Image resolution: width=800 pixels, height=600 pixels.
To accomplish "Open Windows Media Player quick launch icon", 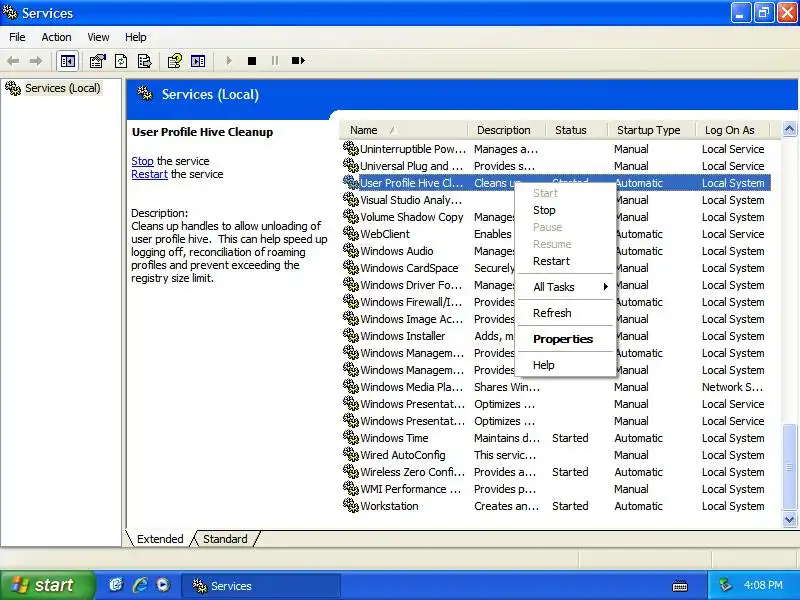I will point(163,585).
